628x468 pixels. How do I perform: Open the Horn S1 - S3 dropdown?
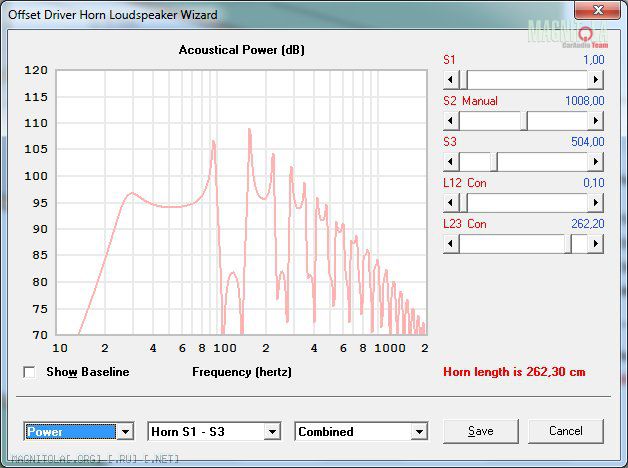(x=272, y=432)
